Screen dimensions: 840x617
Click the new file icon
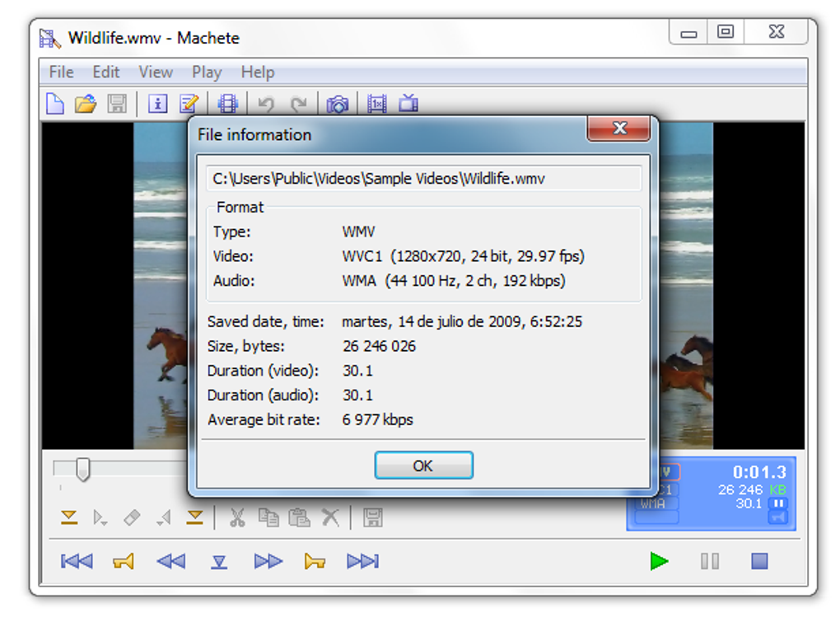[55, 104]
